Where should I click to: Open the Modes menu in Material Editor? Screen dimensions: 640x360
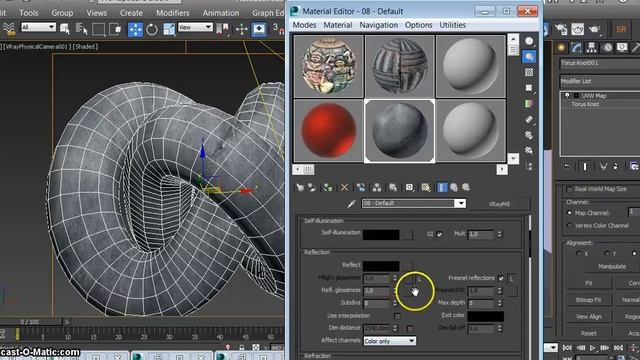[x=304, y=25]
